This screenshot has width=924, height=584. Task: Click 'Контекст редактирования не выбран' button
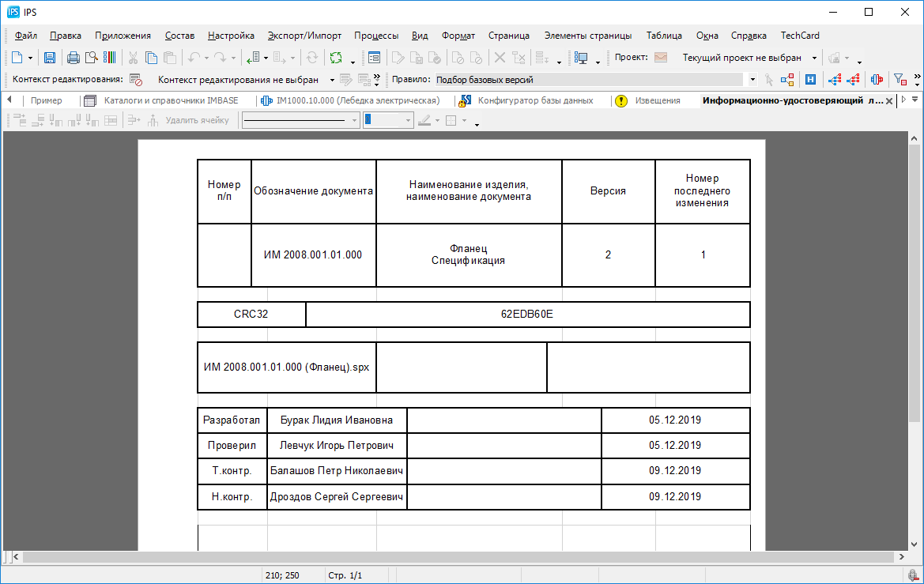tap(238, 80)
